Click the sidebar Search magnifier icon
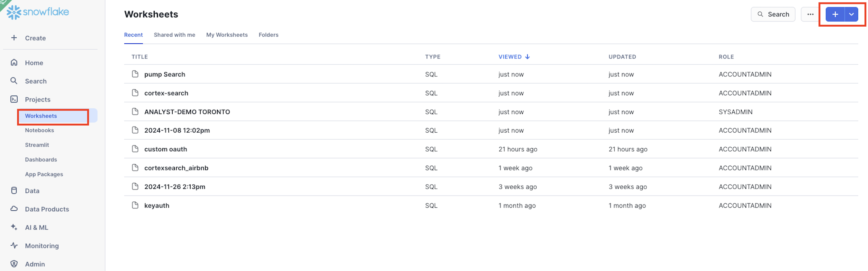 (14, 81)
